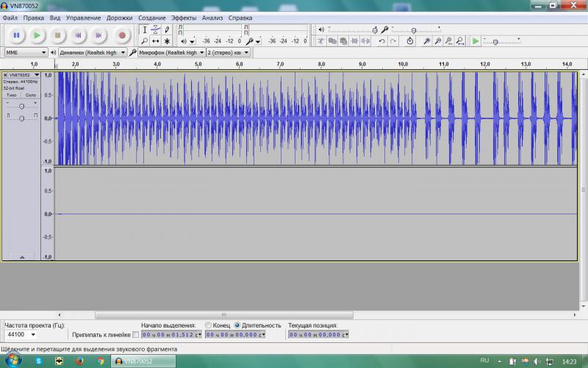Screen dimensions: 588x368
Task: Select the Zoom magnifier tool
Action: coord(144,41)
